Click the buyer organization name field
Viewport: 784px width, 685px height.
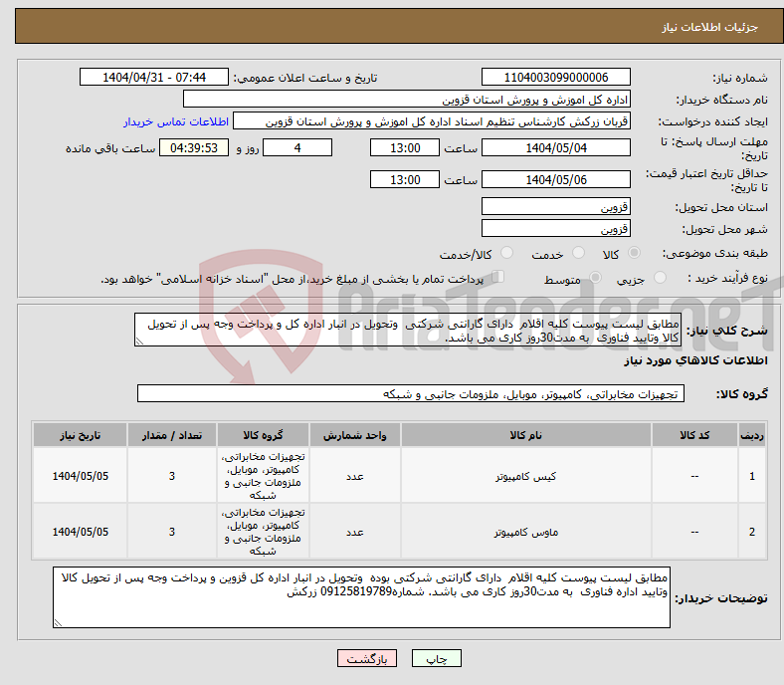(407, 100)
